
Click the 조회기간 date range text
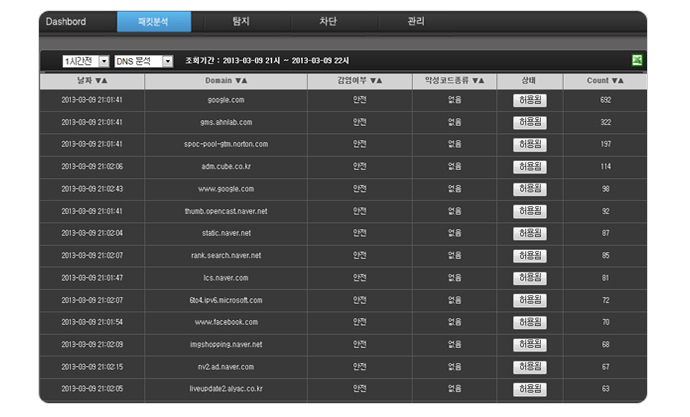point(267,61)
